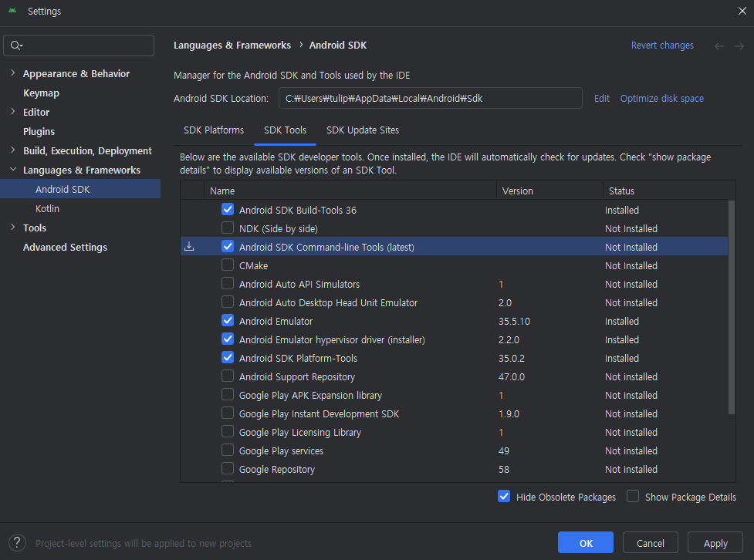Click the Cancel button

tap(650, 543)
